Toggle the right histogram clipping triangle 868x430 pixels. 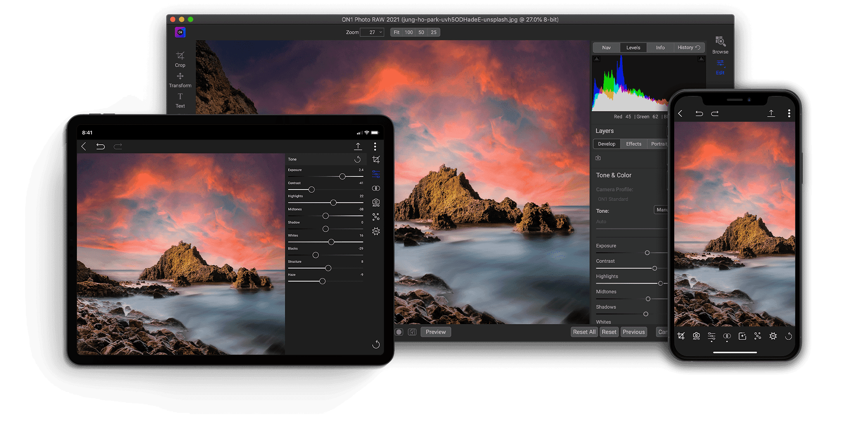coord(701,59)
